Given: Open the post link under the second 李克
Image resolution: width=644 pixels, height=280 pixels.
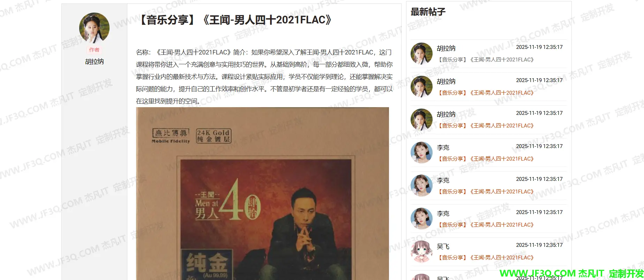Looking at the screenshot, I should pyautogui.click(x=486, y=192).
